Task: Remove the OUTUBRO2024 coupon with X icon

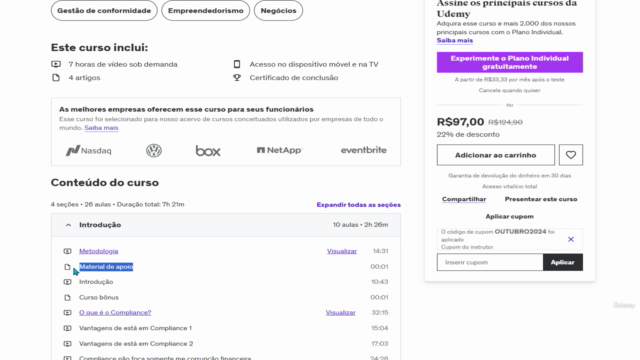Action: [x=571, y=239]
